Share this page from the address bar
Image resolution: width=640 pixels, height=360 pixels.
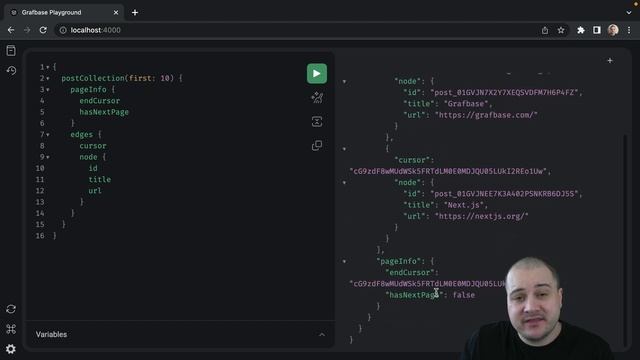tap(545, 30)
